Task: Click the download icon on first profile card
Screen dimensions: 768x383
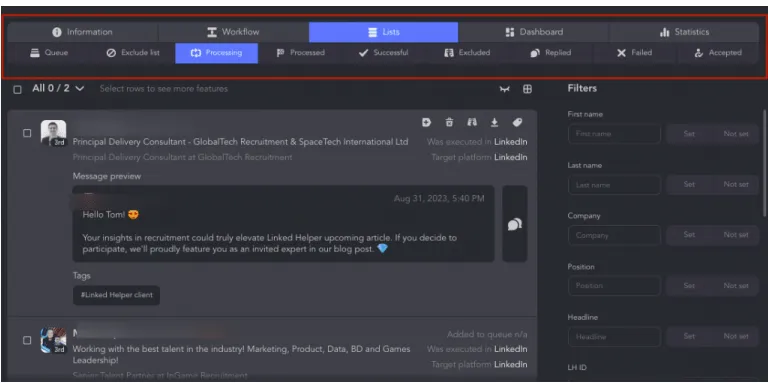Action: 495,122
